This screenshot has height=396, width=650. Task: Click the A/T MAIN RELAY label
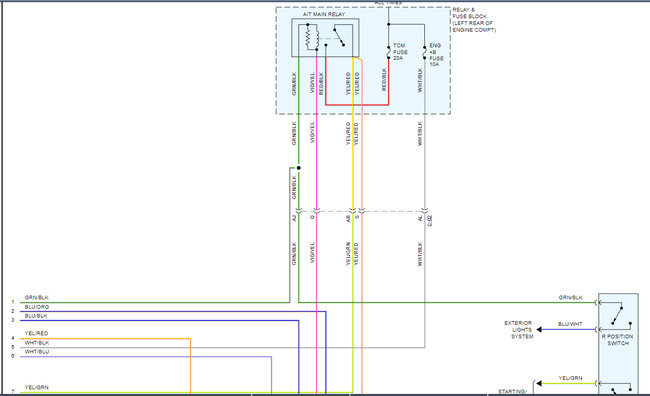tap(324, 14)
